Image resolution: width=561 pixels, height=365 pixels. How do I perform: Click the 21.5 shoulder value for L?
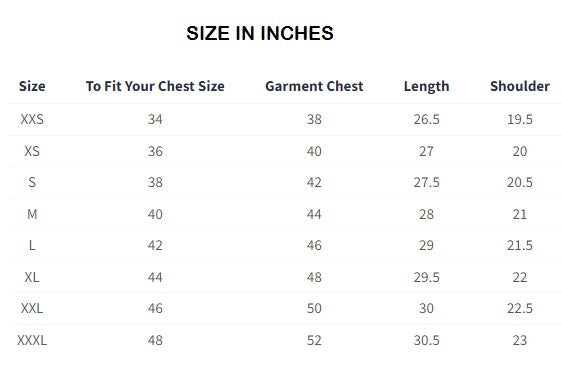(x=520, y=245)
